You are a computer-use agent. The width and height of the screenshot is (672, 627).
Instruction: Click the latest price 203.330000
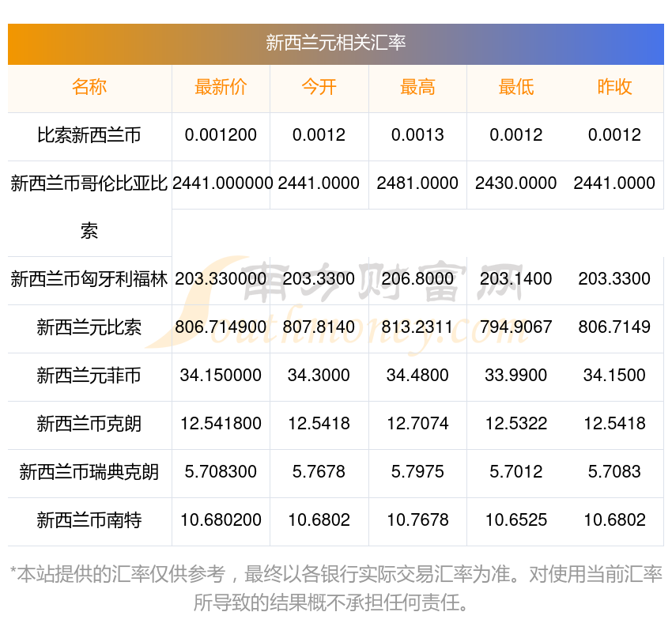(221, 278)
